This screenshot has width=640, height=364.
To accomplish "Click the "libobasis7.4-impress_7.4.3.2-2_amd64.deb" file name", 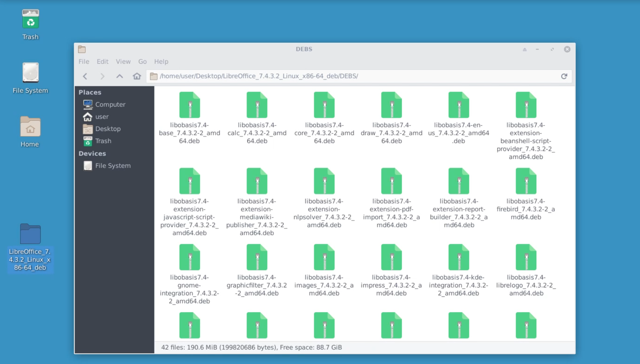I will coord(391,286).
